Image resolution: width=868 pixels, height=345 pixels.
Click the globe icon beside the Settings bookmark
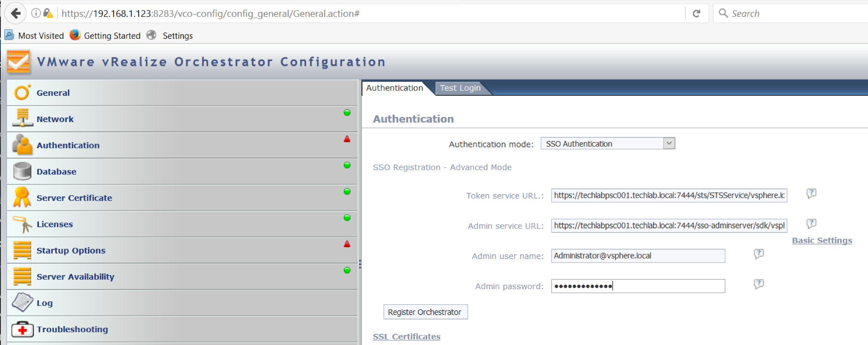[x=151, y=35]
